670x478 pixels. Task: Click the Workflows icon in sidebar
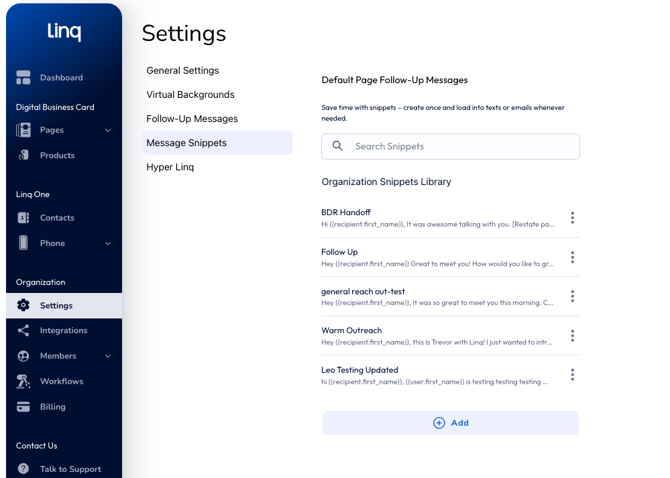tap(23, 382)
